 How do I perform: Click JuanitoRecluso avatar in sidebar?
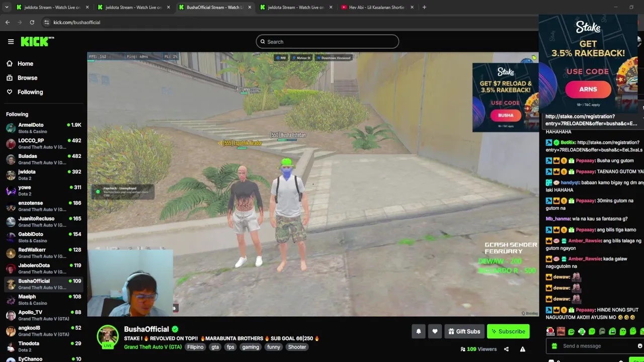click(x=11, y=222)
